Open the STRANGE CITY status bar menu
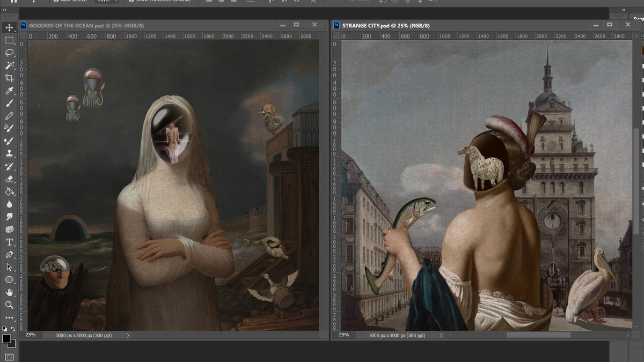Viewport: 644px width, 362px height. (441, 335)
